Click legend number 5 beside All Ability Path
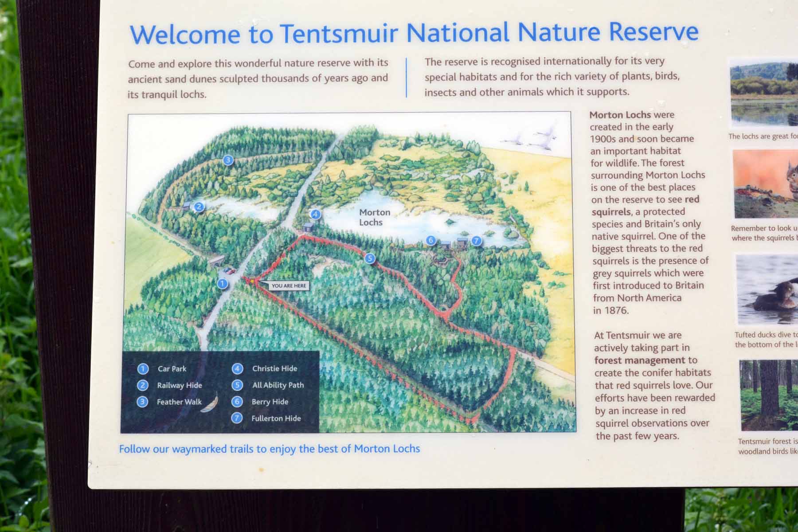798x532 pixels. (x=237, y=385)
